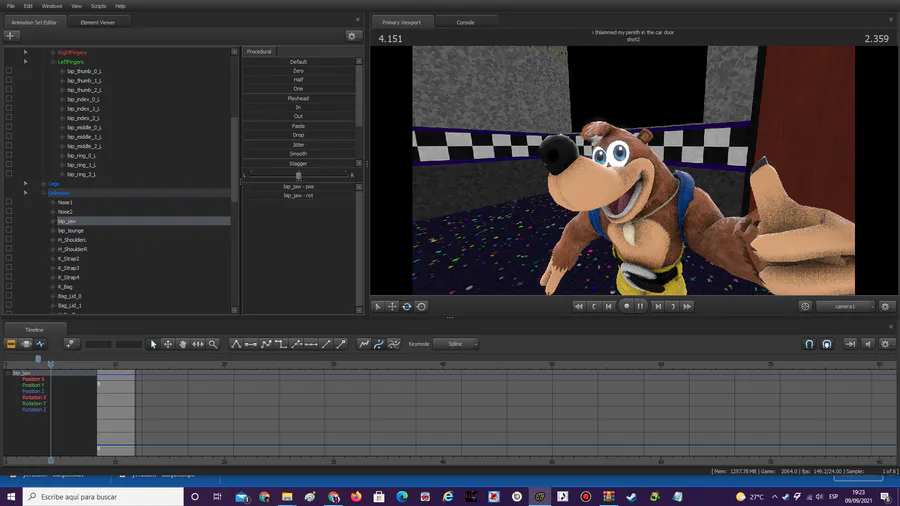Expand the Legs group

44,184
